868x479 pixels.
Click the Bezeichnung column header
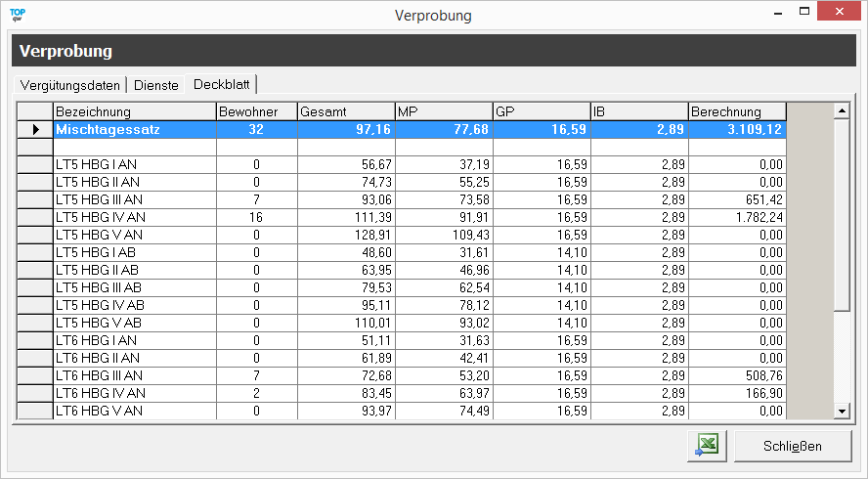pos(134,111)
